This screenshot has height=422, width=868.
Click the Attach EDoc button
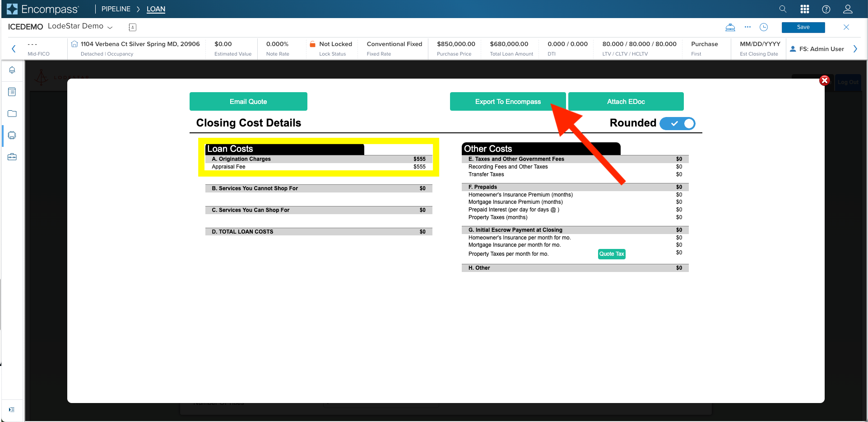pyautogui.click(x=626, y=102)
